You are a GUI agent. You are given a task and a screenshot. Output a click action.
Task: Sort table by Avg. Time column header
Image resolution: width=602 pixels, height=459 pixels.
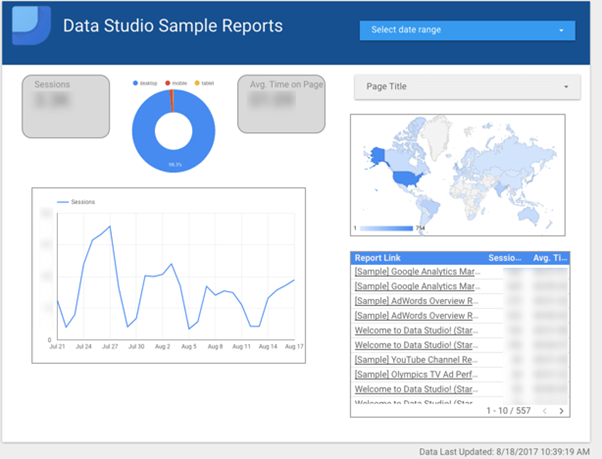tap(550, 258)
